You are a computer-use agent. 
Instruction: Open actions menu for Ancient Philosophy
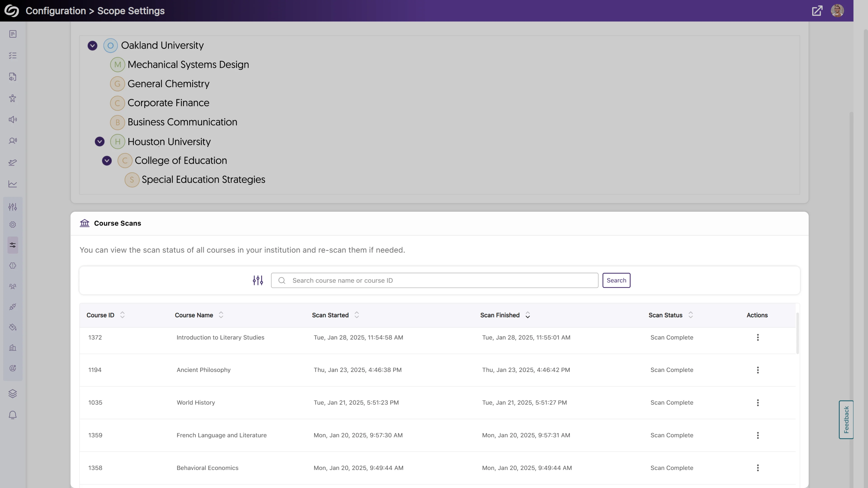[758, 370]
